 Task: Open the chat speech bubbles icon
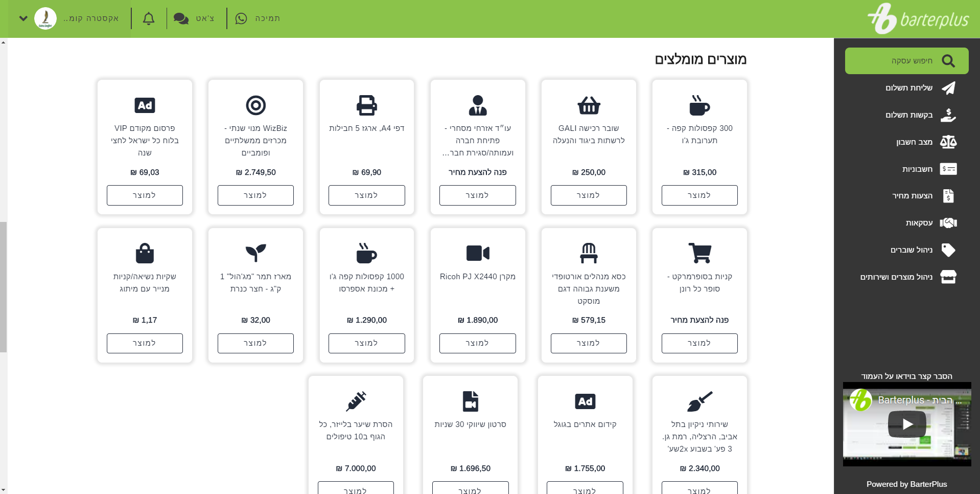pos(181,19)
